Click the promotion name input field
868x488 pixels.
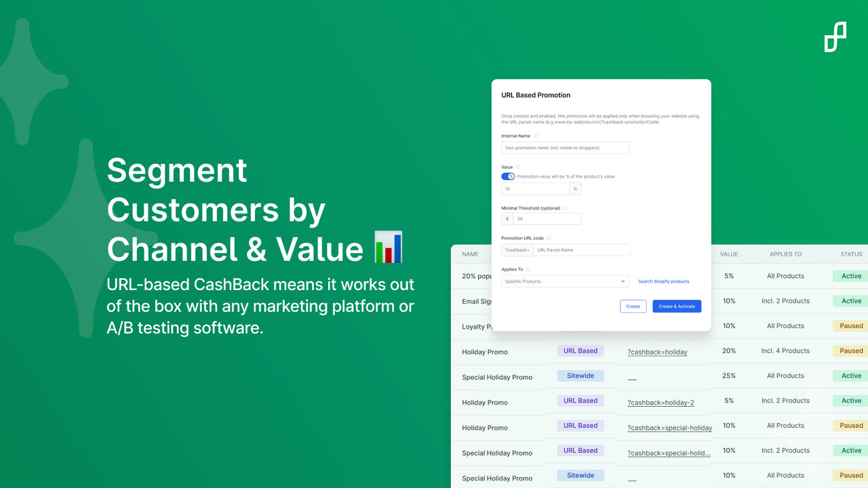pos(565,147)
